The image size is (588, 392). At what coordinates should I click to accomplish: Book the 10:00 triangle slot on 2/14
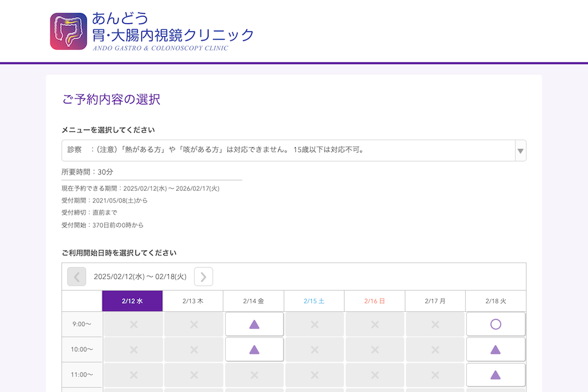tap(254, 350)
